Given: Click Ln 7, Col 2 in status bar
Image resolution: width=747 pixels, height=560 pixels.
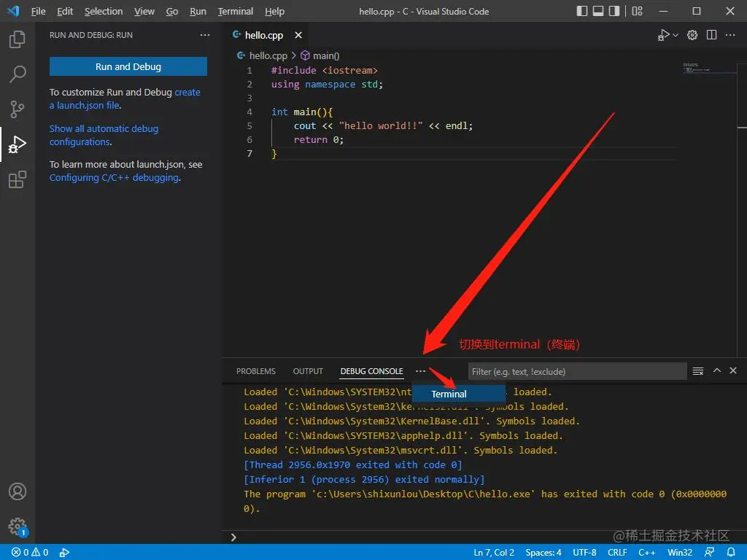Looking at the screenshot, I should click(x=494, y=553).
